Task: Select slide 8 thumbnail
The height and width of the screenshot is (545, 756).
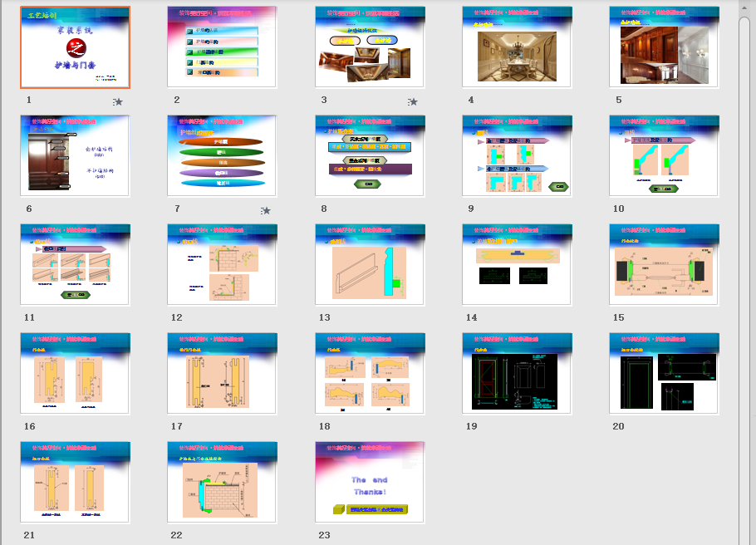Action: coord(370,156)
